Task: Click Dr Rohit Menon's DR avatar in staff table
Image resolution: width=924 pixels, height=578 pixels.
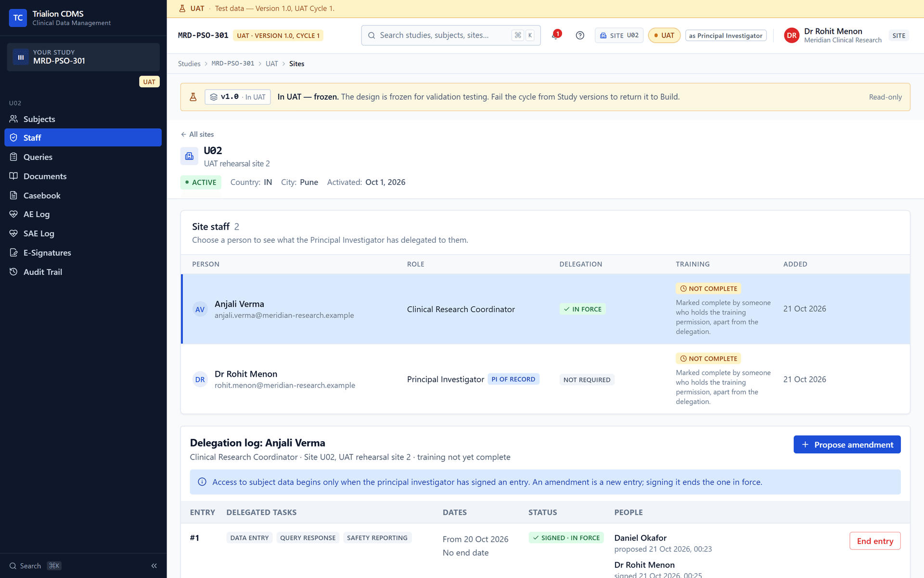Action: (x=200, y=380)
